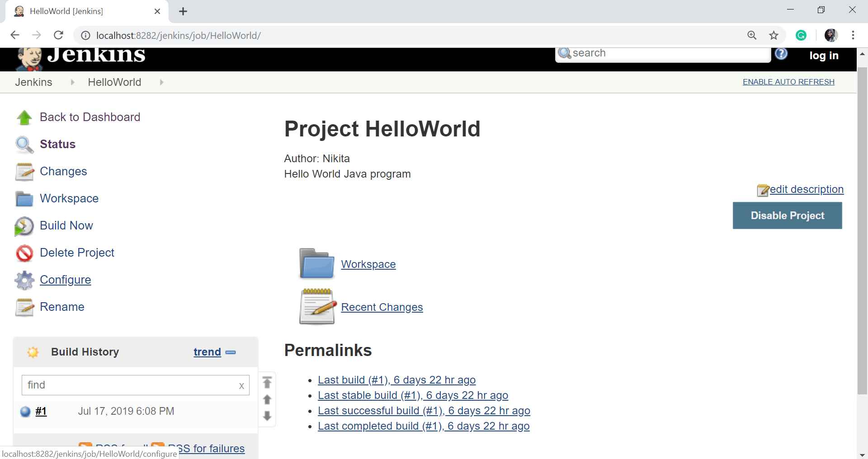868x459 pixels.
Task: Page down build history with down arrow
Action: (x=267, y=416)
